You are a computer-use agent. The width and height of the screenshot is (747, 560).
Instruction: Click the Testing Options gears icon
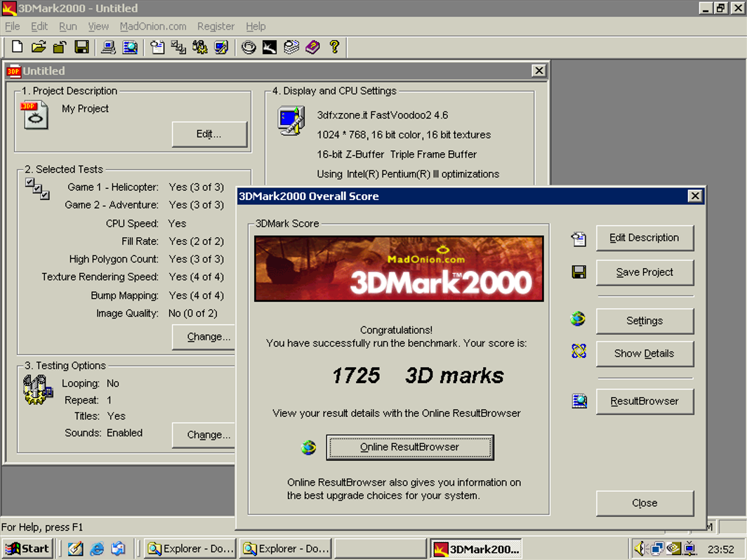pos(38,390)
